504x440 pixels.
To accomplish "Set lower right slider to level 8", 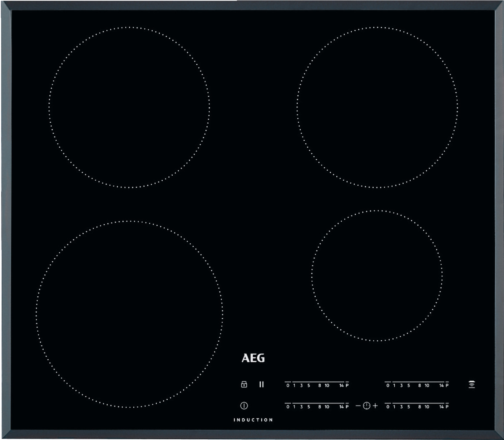I will [420, 406].
